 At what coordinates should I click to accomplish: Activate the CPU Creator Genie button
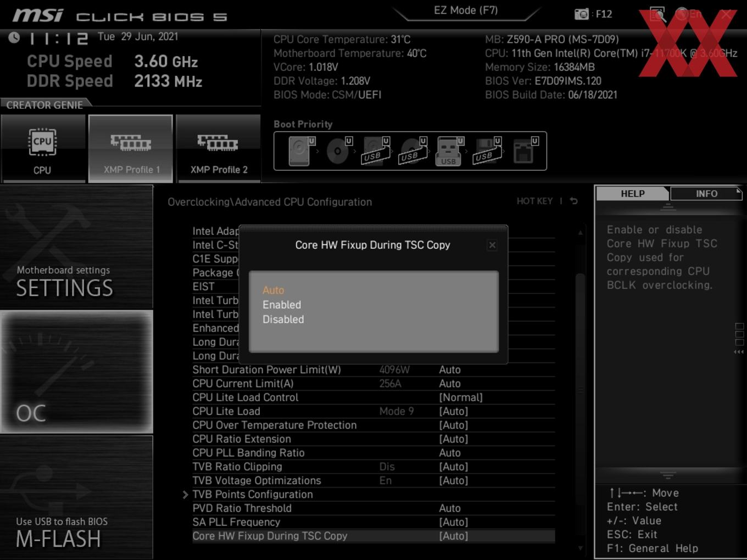pyautogui.click(x=42, y=149)
